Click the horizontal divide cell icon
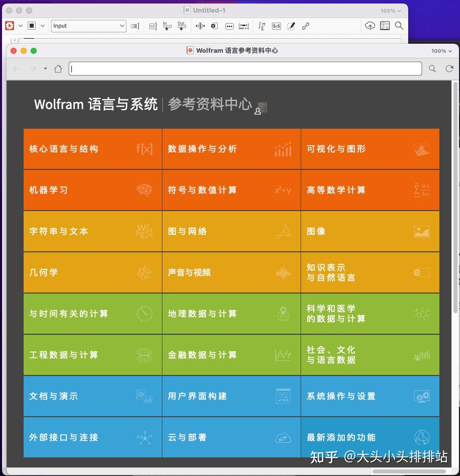This screenshot has width=460, height=476. pyautogui.click(x=200, y=26)
